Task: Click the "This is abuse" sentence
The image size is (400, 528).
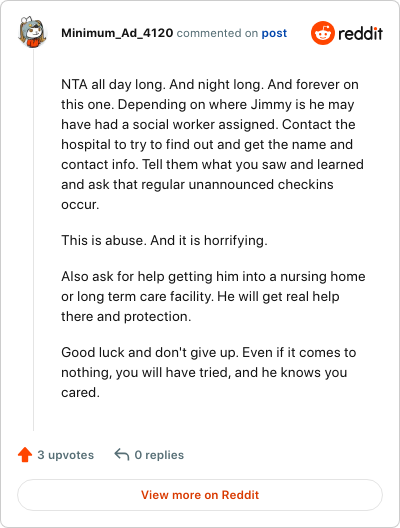Action: coord(164,240)
